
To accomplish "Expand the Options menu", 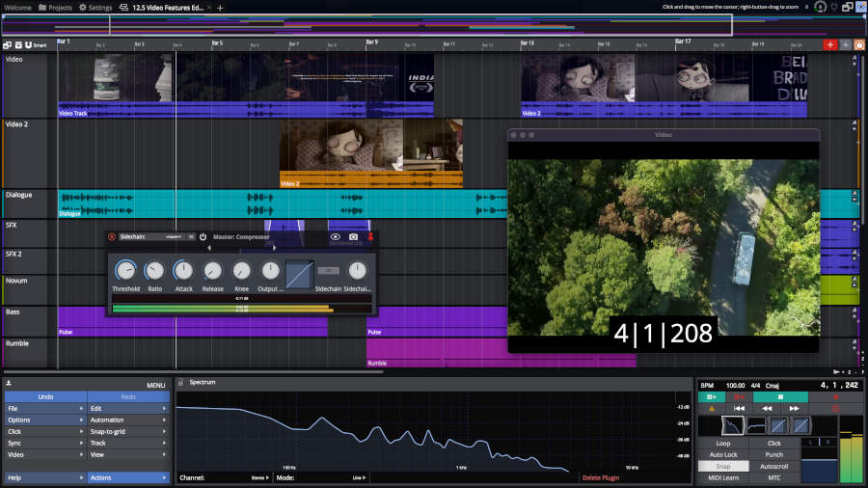I will pyautogui.click(x=45, y=420).
